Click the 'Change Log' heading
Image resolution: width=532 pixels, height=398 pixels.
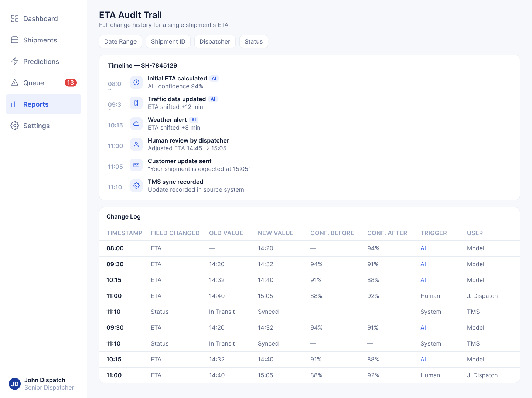click(x=123, y=216)
